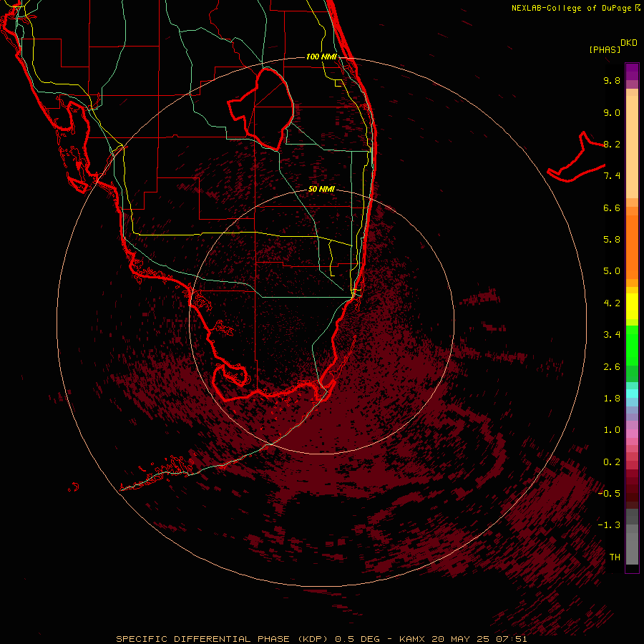644x644 pixels.
Task: Click the 9.8 value on the color scale
Action: (612, 80)
